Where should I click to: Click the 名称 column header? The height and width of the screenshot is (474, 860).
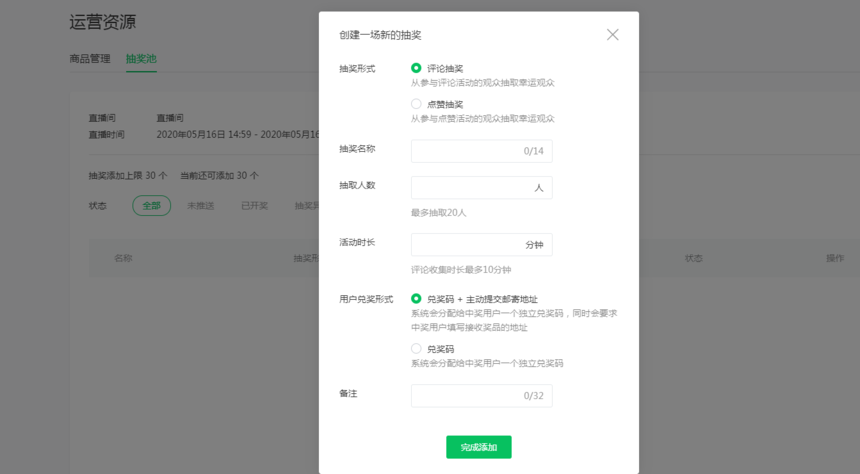tap(123, 258)
